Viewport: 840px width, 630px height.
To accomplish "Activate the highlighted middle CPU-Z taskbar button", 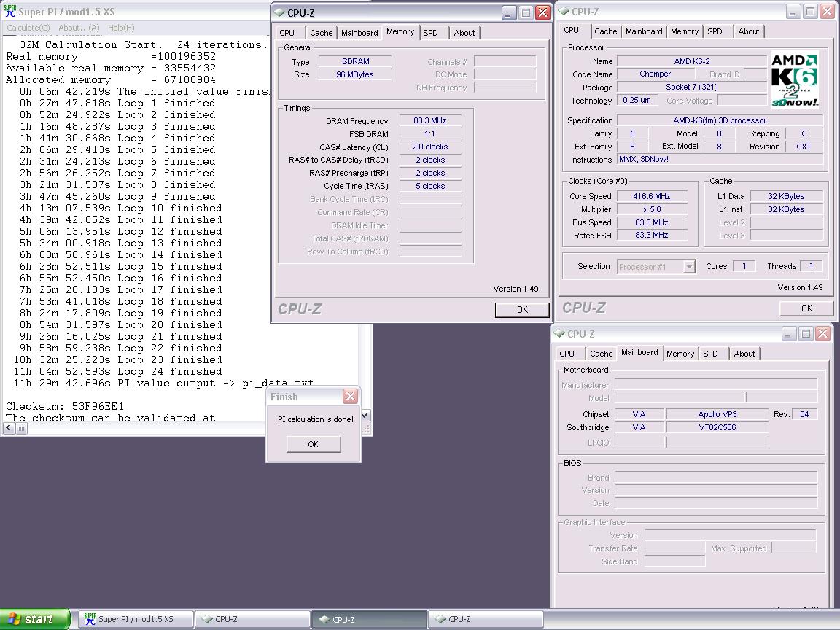I will click(x=369, y=619).
